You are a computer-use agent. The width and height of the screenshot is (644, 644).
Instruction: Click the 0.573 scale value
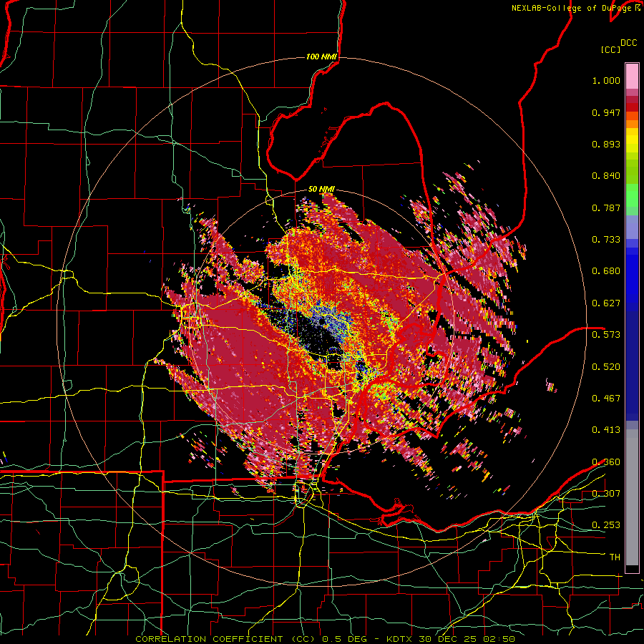point(606,334)
